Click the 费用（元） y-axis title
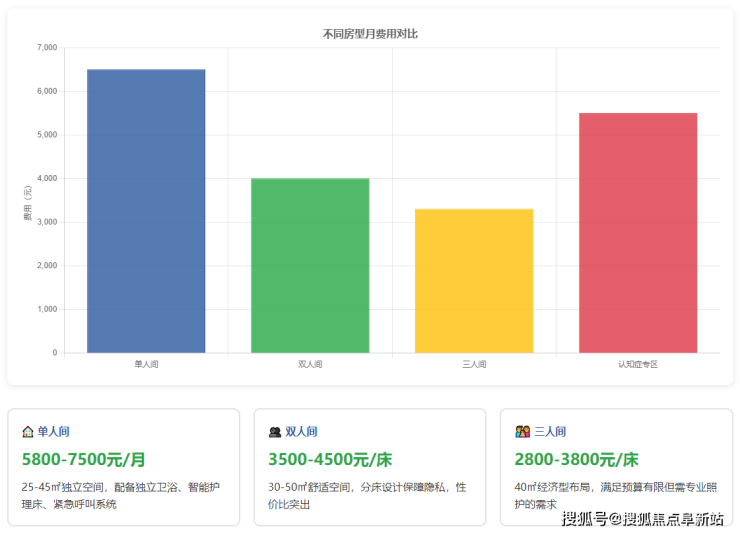Viewport: 740px width, 535px height. coord(28,200)
